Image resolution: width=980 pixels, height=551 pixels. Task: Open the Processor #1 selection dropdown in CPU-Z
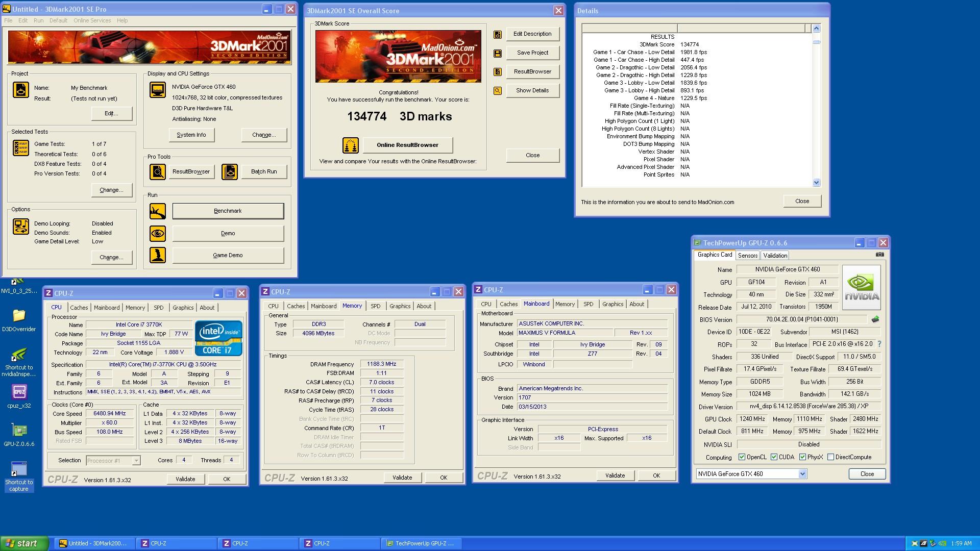coord(136,461)
